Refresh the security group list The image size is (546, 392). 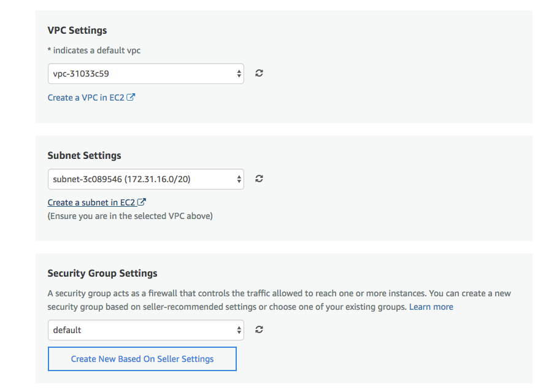tap(258, 329)
